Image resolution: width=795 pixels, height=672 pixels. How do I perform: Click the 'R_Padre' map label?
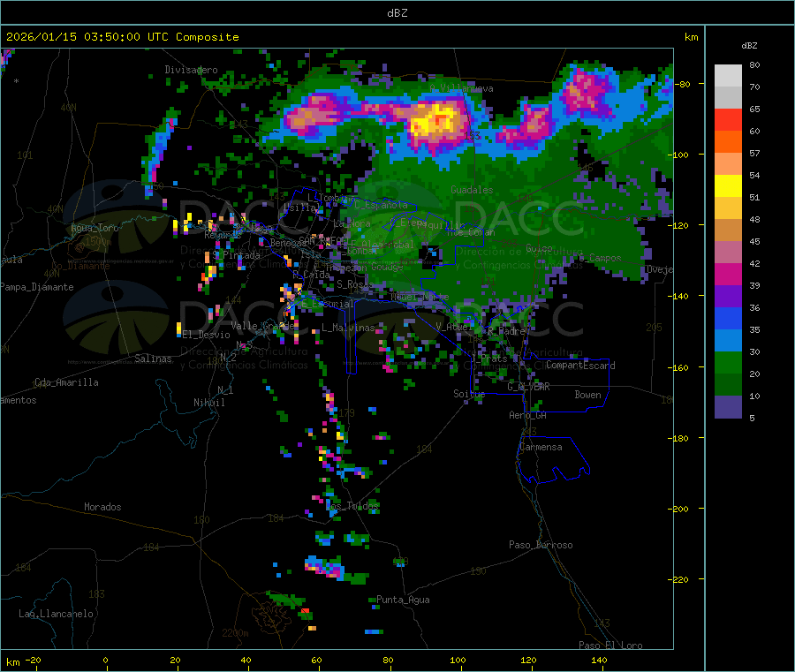click(x=506, y=331)
